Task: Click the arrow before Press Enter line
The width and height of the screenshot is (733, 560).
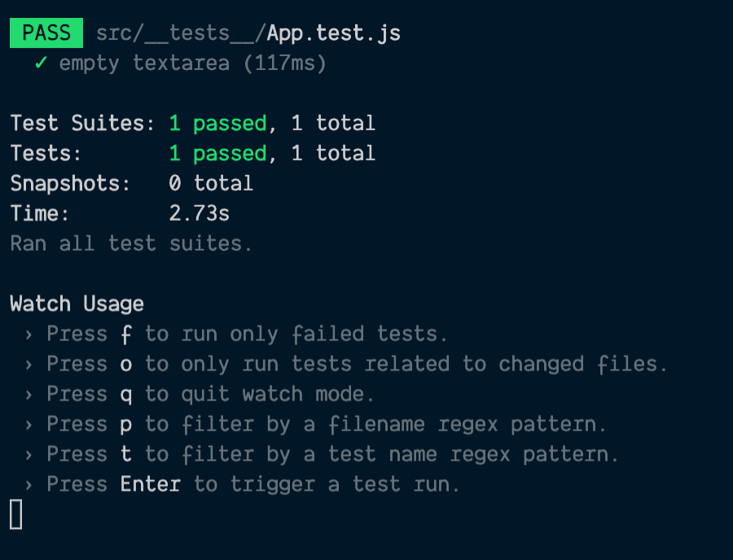Action: [29, 485]
